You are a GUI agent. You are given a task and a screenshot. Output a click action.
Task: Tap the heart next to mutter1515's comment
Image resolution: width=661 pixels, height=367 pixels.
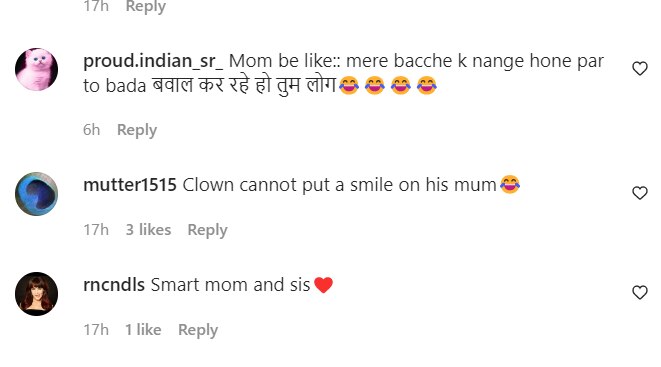(640, 193)
